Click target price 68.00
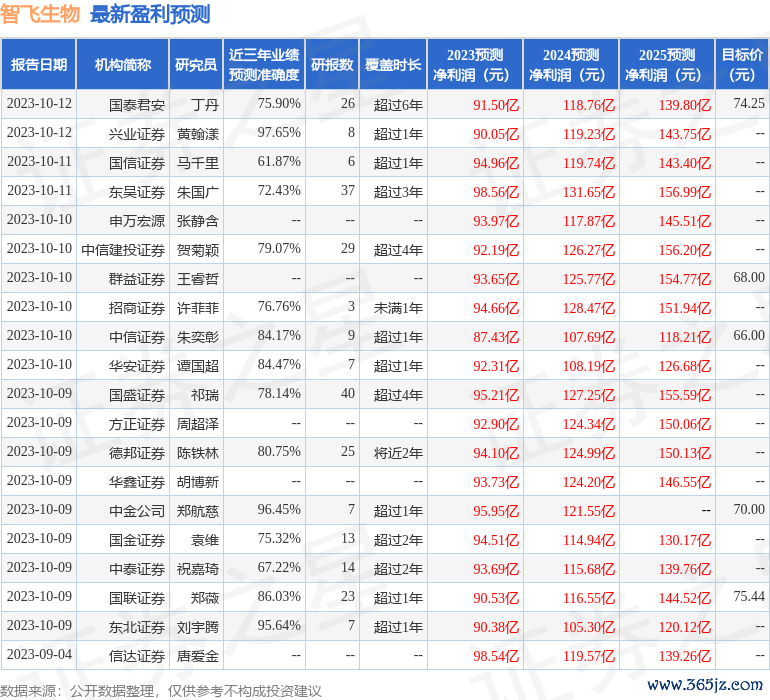 (x=749, y=277)
